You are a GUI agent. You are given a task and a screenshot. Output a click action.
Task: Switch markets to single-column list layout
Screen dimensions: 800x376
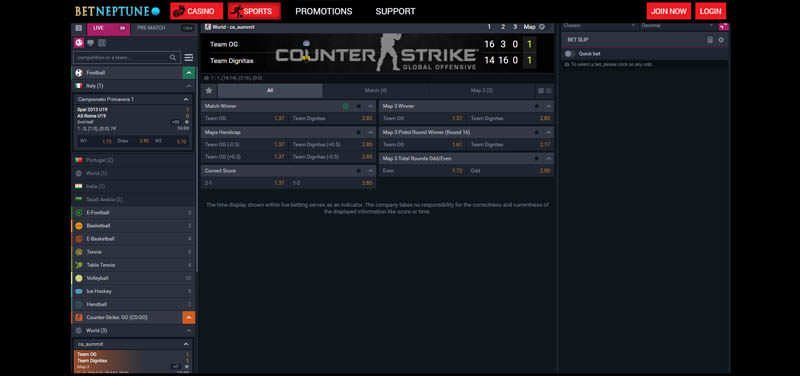(x=549, y=91)
